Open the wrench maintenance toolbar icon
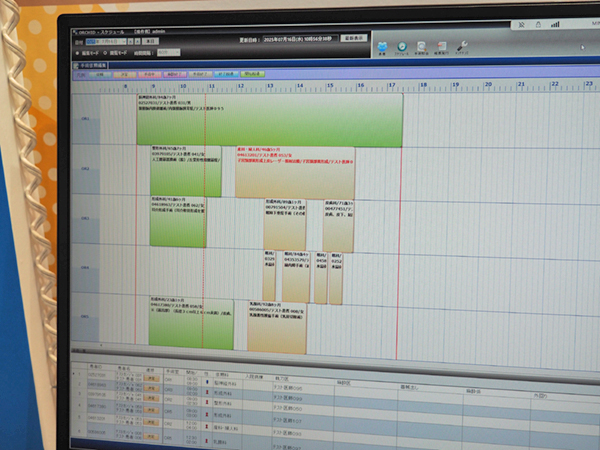Image resolution: width=600 pixels, height=450 pixels. 462,46
